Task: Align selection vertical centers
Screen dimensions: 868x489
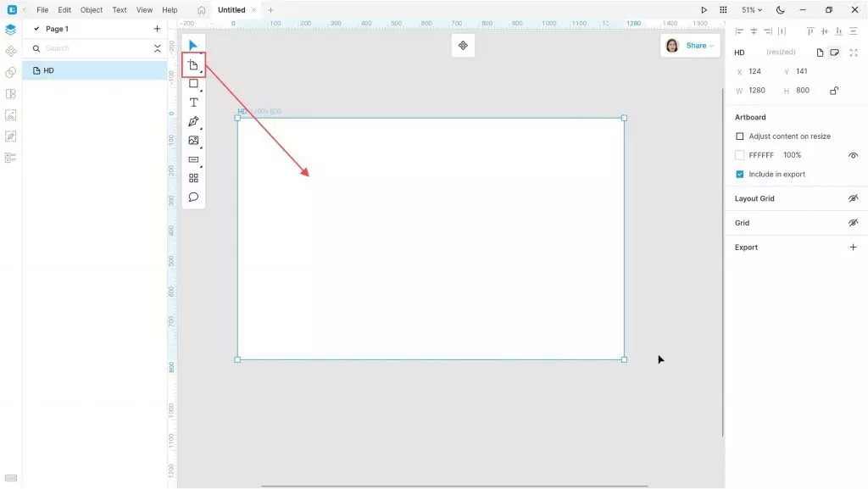Action: coord(825,31)
